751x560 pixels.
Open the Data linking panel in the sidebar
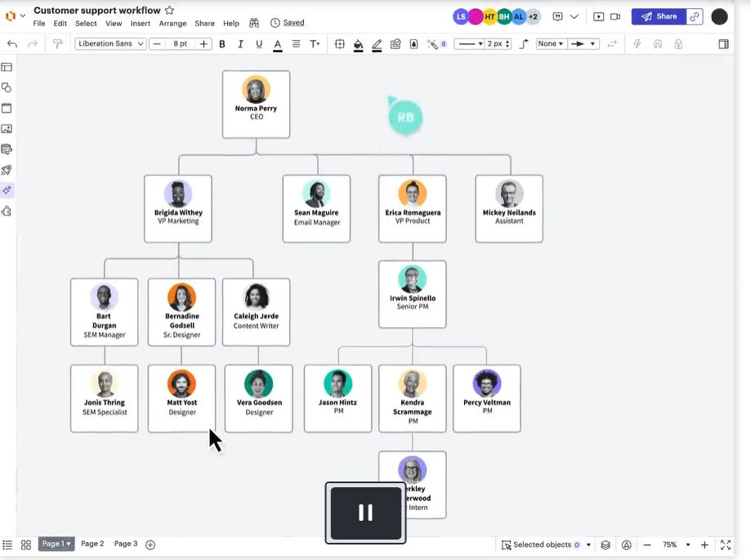coord(7,149)
